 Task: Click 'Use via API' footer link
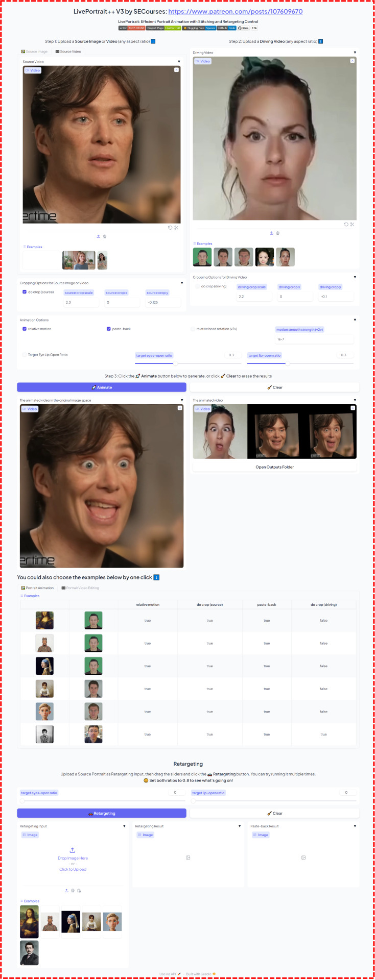(170, 974)
